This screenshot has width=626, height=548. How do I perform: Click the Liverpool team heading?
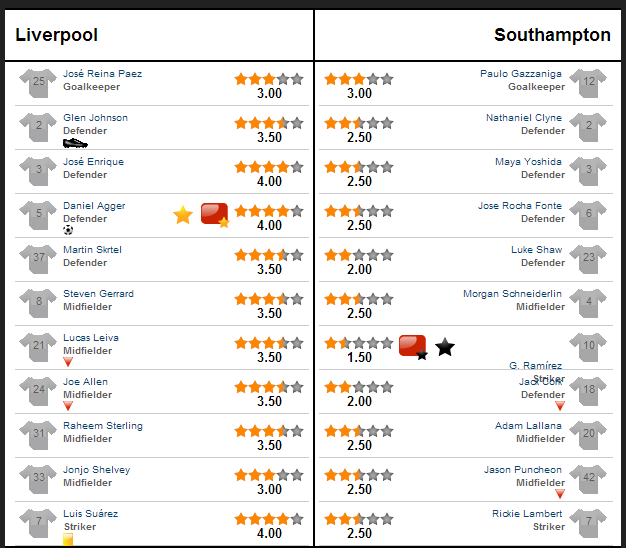tap(56, 35)
